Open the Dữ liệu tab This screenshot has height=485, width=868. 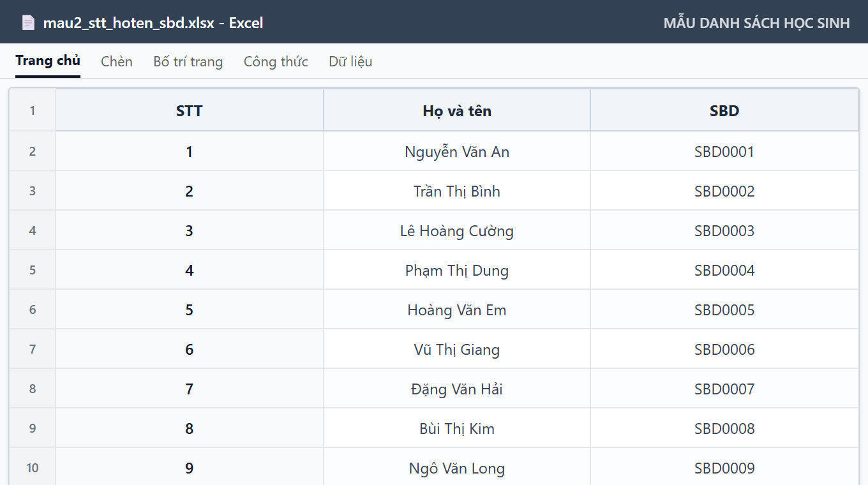tap(350, 61)
